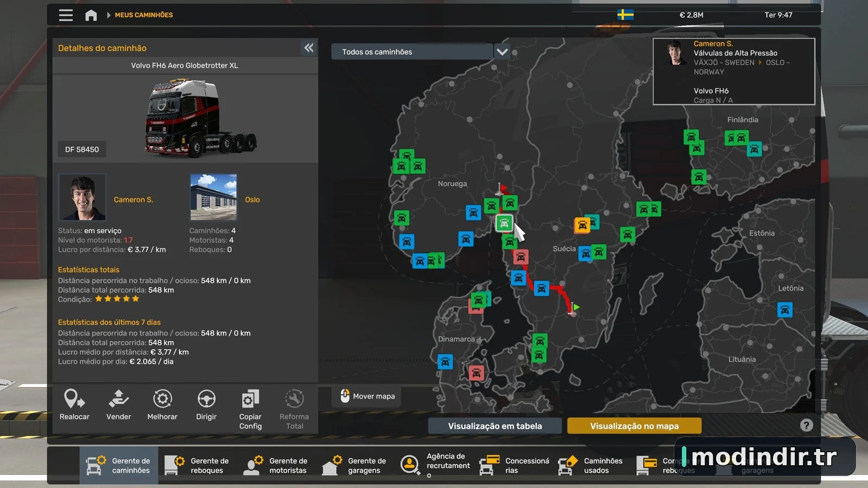Image resolution: width=868 pixels, height=488 pixels.
Task: Open the hamburger main menu
Action: (x=66, y=15)
